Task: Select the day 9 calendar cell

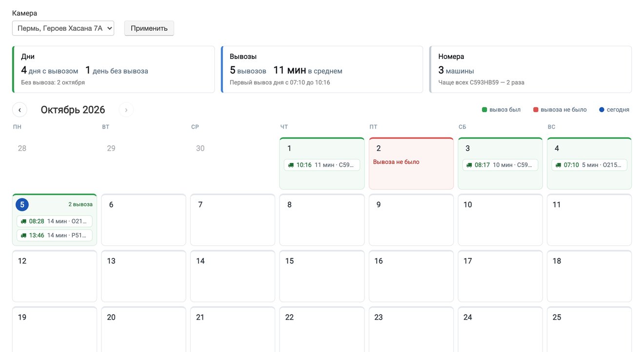Action: (x=411, y=220)
